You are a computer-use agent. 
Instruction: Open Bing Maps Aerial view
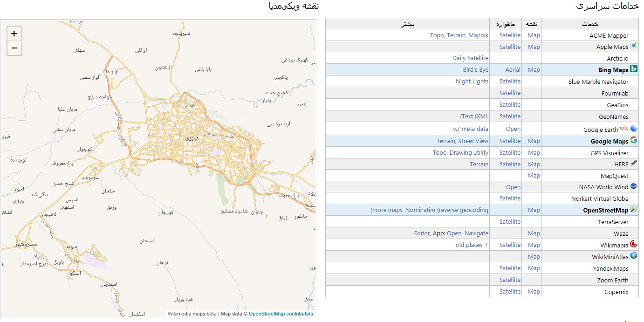tap(513, 70)
